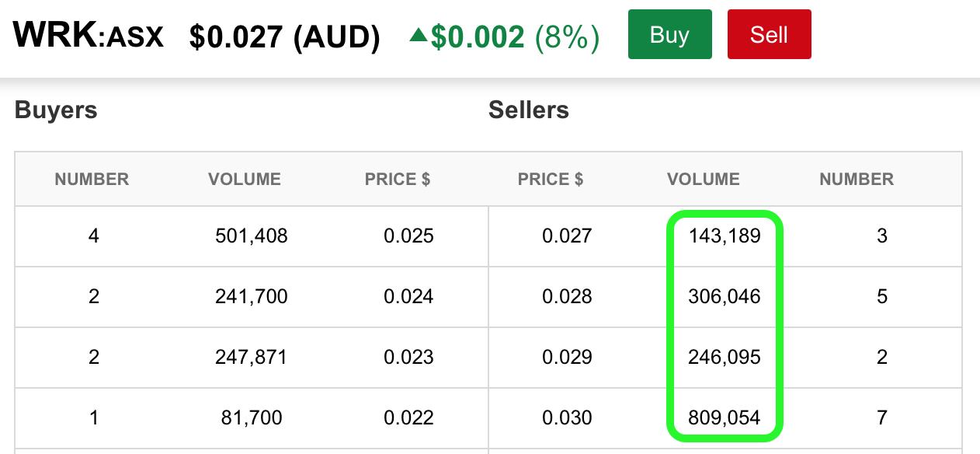Click the red Sell button
This screenshot has height=454, width=980.
[x=769, y=34]
